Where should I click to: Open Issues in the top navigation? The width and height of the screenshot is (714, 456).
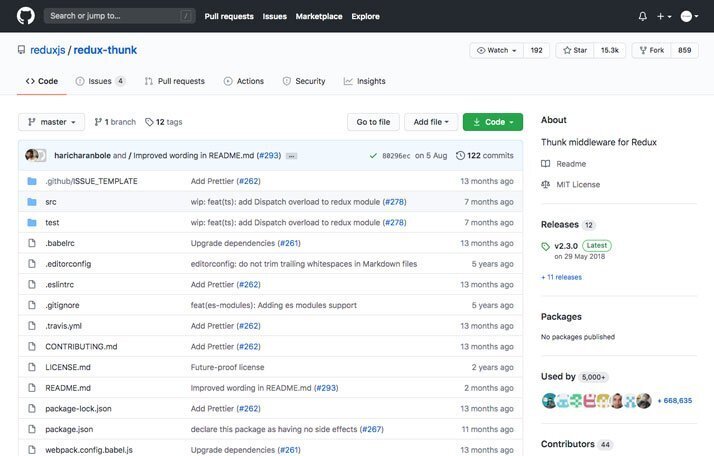(275, 16)
